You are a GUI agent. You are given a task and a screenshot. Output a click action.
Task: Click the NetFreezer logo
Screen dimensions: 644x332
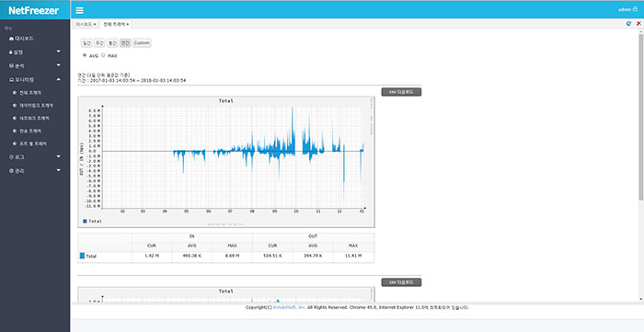[34, 11]
